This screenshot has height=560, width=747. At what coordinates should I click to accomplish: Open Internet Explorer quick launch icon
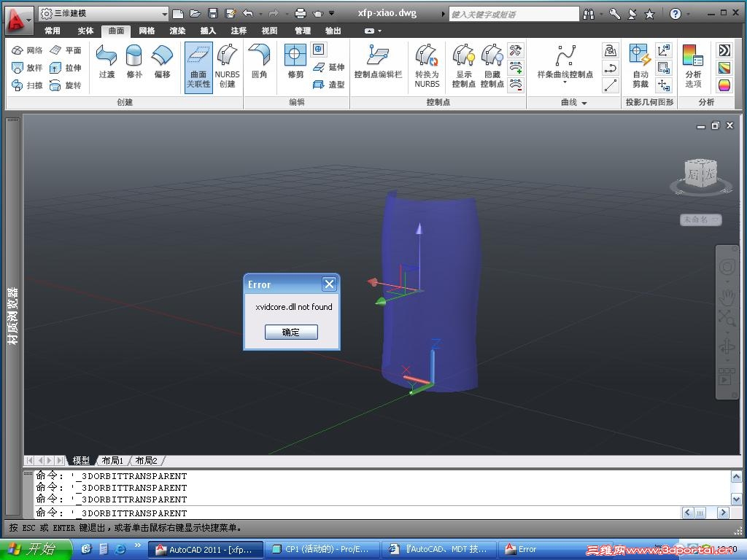(x=120, y=549)
